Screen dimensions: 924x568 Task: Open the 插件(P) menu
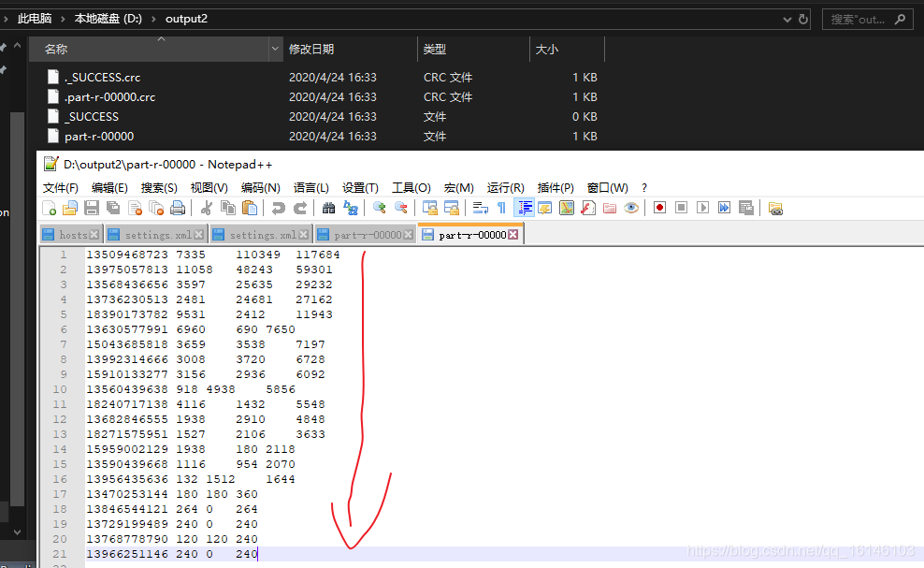[556, 187]
